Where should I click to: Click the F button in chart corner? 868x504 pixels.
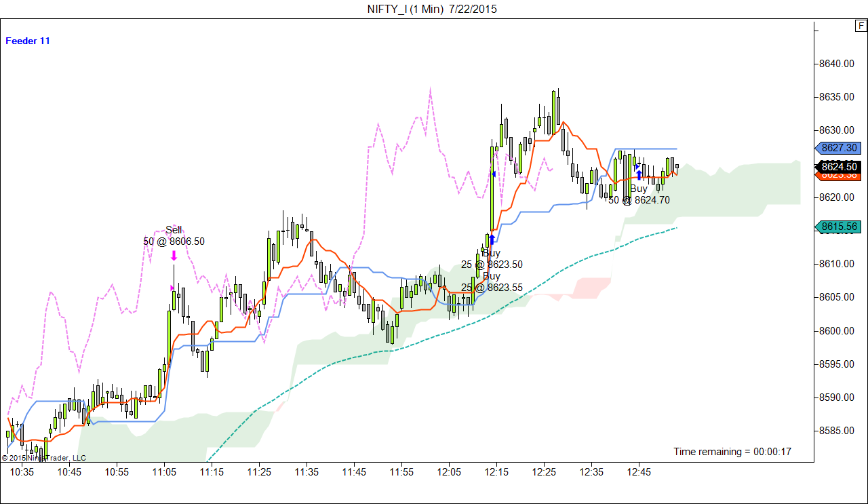coord(861,26)
